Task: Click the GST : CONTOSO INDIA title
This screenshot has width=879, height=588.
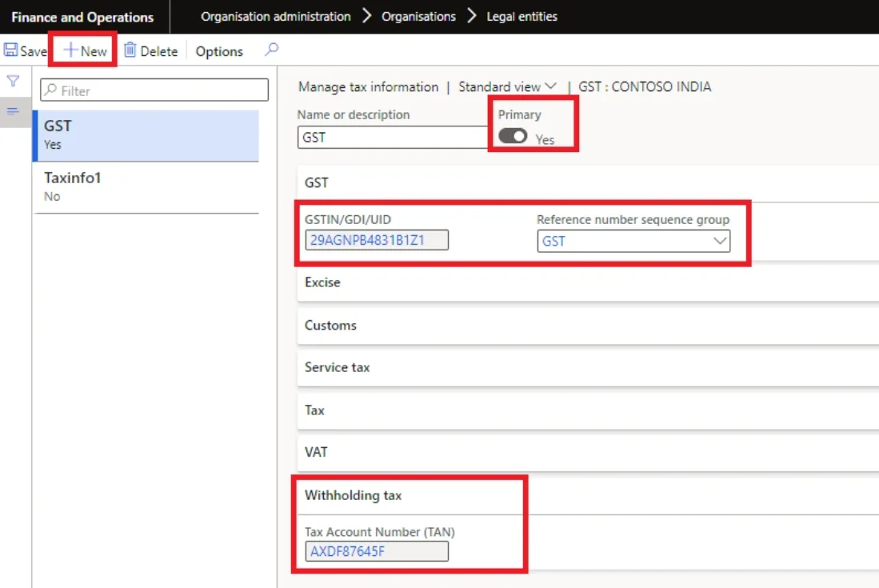Action: pyautogui.click(x=645, y=87)
